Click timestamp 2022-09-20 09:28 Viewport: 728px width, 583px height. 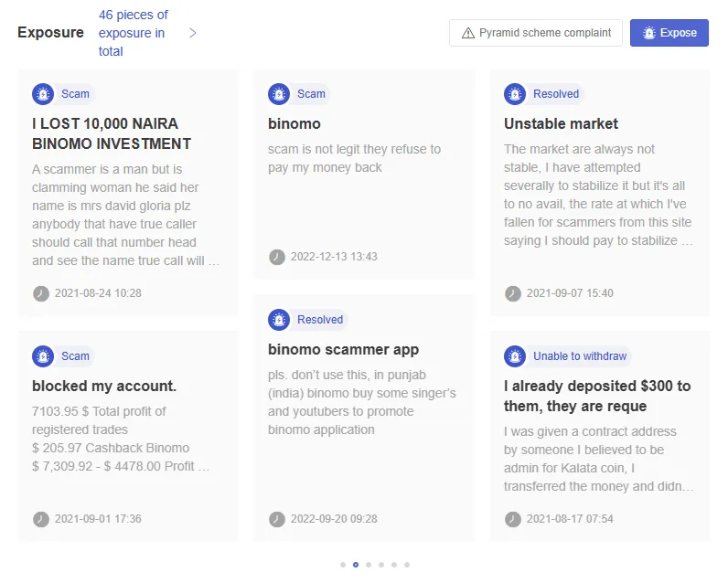(334, 519)
